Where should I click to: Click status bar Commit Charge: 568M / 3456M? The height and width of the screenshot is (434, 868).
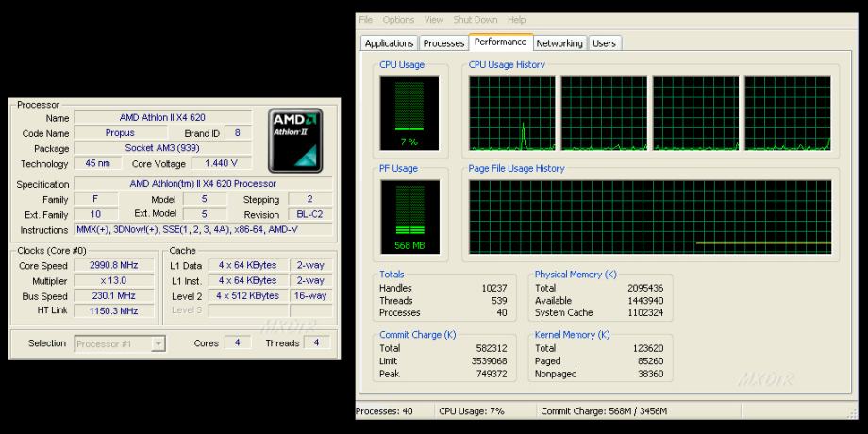(x=604, y=411)
